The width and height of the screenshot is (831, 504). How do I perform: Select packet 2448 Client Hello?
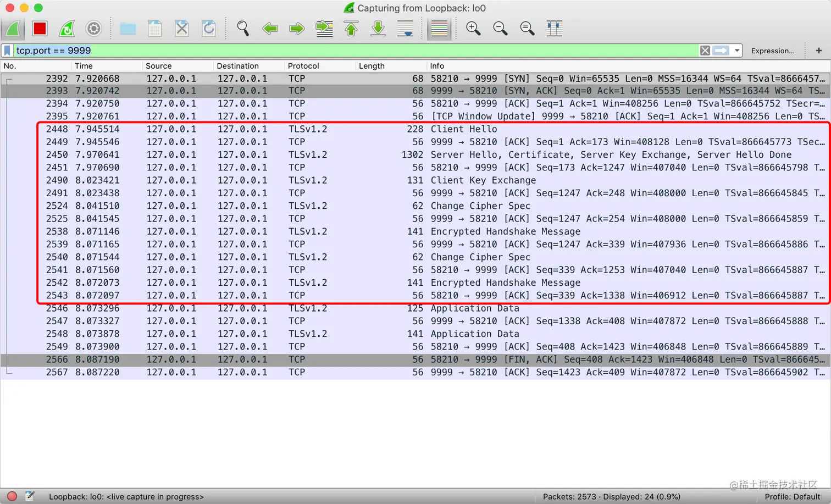416,129
